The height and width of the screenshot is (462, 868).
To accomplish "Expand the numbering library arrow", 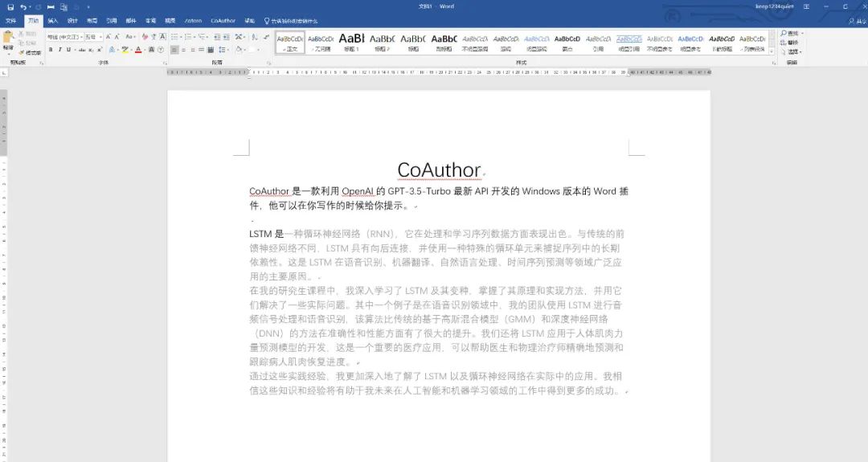I will (194, 36).
